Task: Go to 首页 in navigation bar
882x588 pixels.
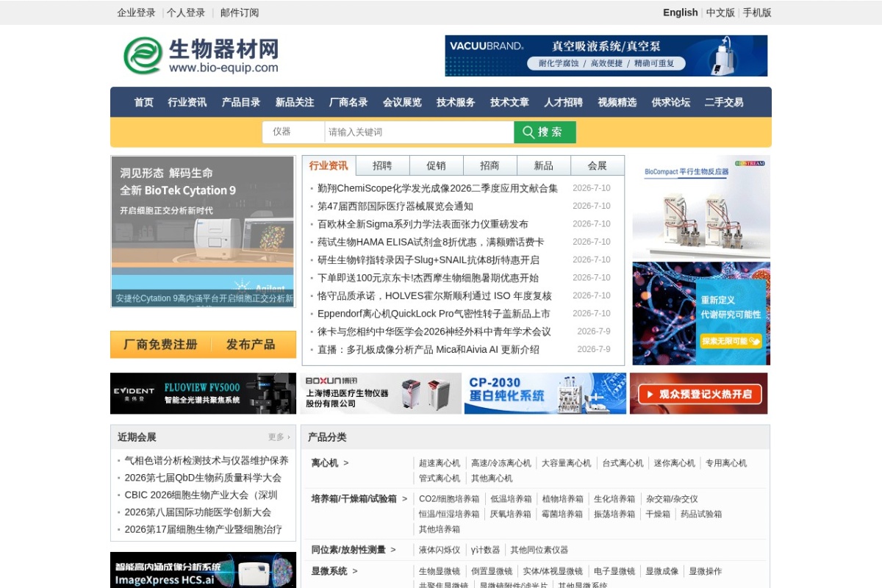Action: [x=144, y=102]
